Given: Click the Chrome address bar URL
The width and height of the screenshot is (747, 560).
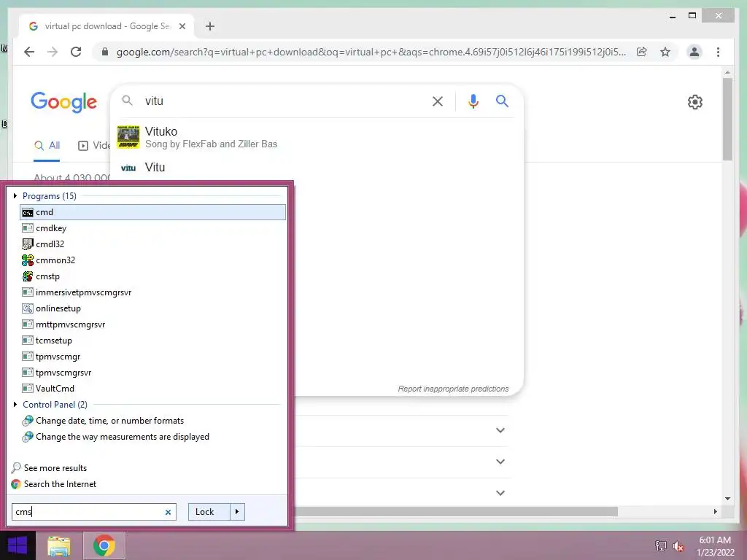Looking at the screenshot, I should pos(371,52).
